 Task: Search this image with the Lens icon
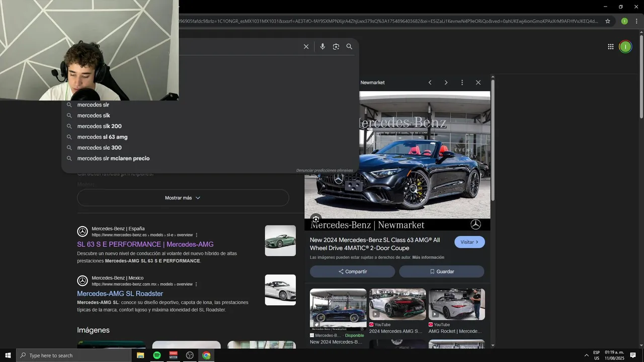point(315,219)
